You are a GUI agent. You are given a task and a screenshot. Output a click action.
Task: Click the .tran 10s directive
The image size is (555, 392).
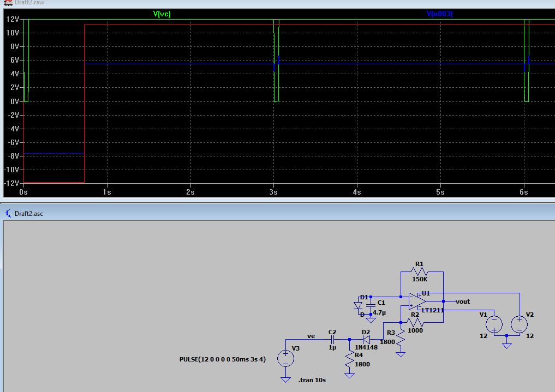pos(312,380)
